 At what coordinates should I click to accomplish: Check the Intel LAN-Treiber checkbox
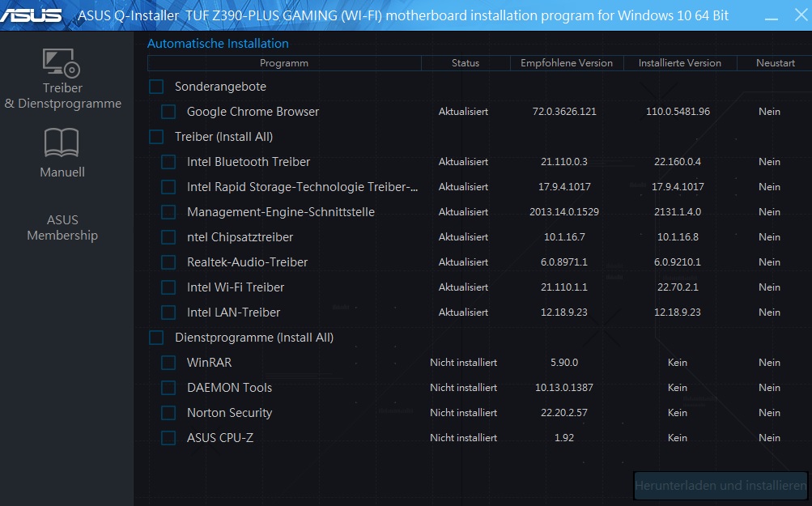[168, 313]
